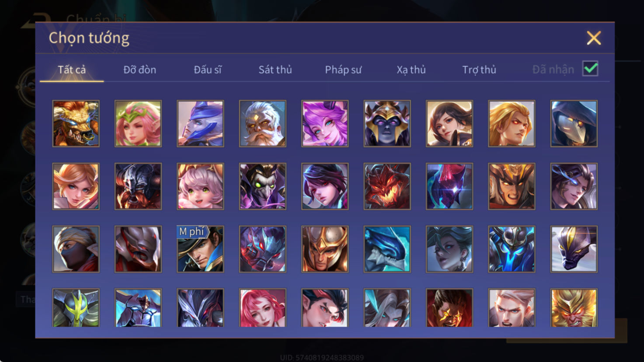The width and height of the screenshot is (644, 362).
Task: Toggle the 'Đã nhận' checkbox
Action: point(590,69)
